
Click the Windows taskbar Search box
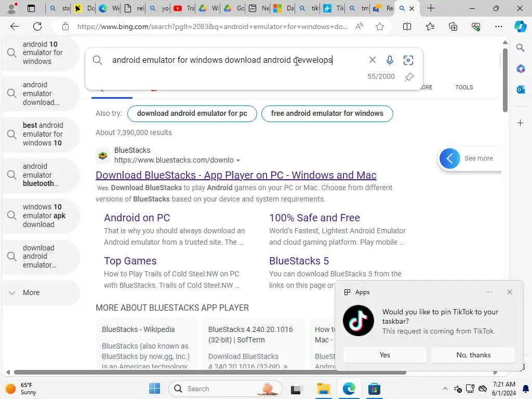click(225, 389)
